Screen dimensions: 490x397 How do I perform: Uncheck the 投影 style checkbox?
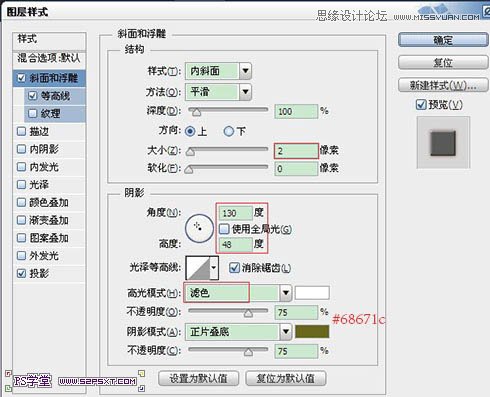click(x=21, y=273)
